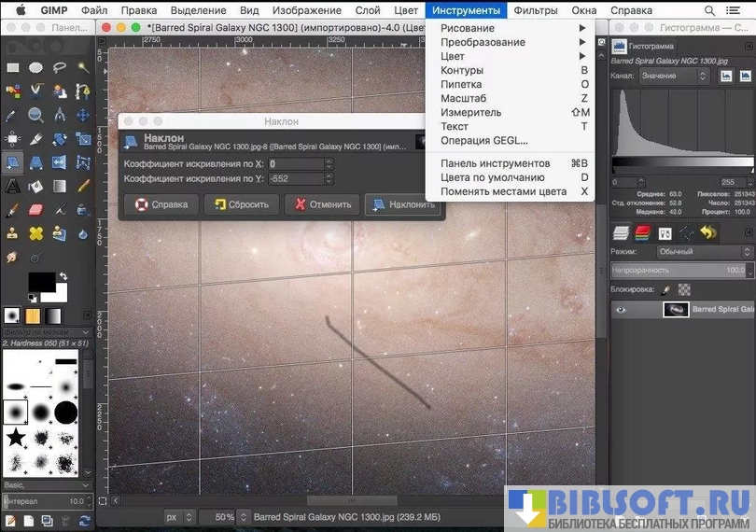The width and height of the screenshot is (756, 532).
Task: Choose the Text tool in toolbox
Action: pyautogui.click(x=12, y=186)
